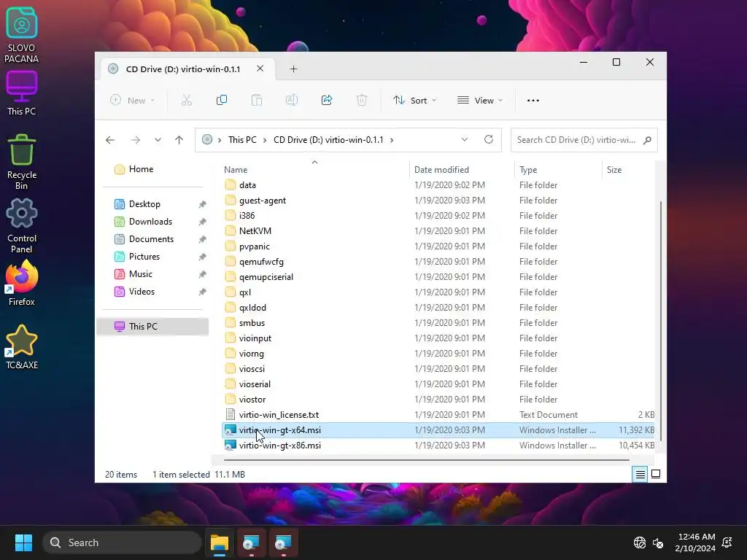Click the horizontal scrollbar in file list
This screenshot has width=747, height=560.
click(x=426, y=460)
